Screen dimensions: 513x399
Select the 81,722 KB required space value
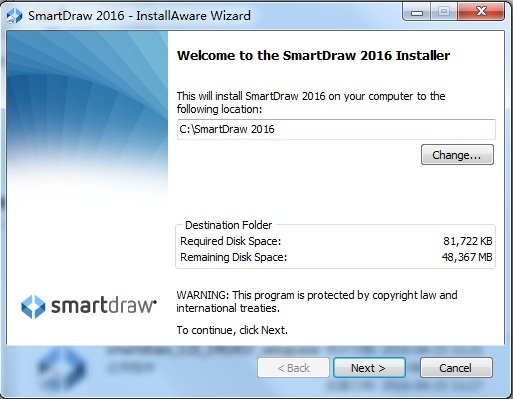point(467,241)
